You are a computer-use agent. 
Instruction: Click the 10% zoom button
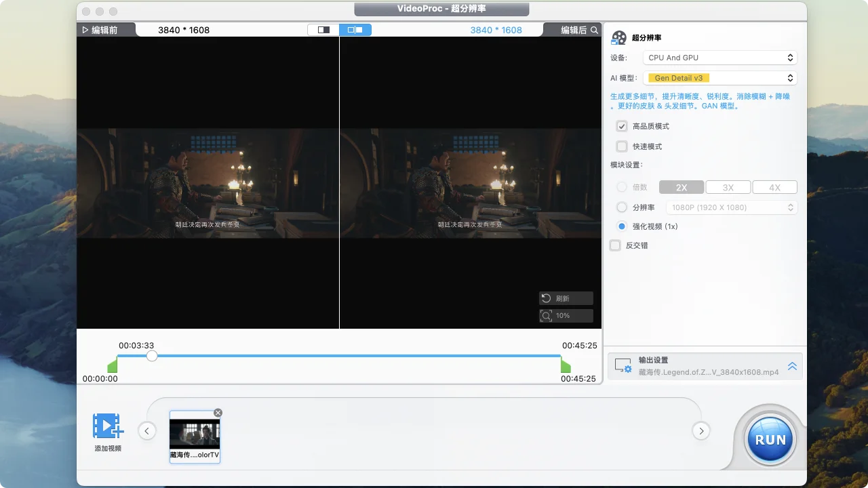click(x=566, y=316)
